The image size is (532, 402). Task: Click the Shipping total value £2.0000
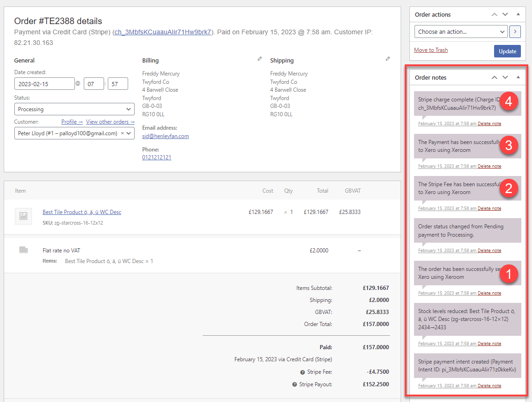(x=379, y=300)
